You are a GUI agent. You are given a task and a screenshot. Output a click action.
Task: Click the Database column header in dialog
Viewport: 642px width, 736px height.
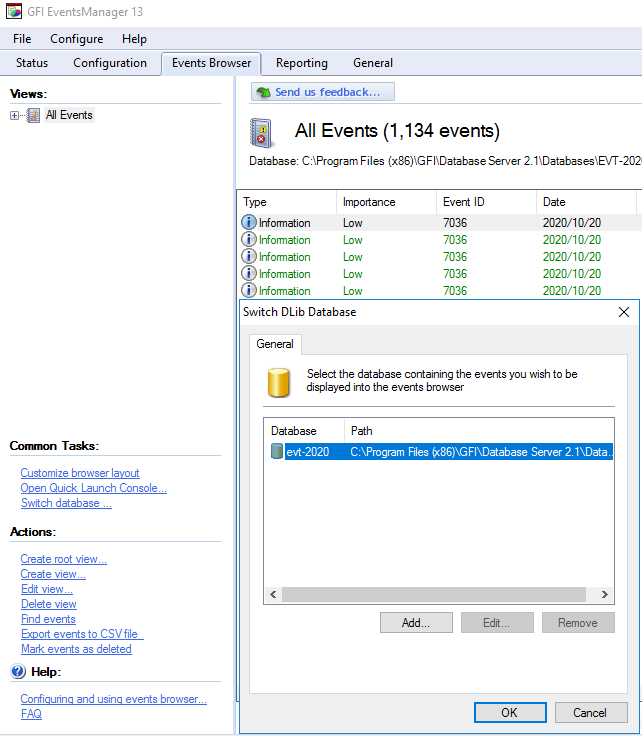click(304, 431)
